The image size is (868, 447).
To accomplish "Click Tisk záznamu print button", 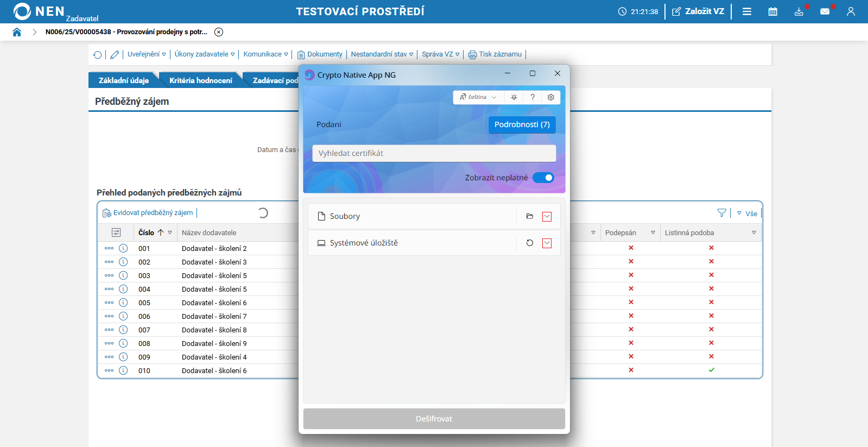I will [495, 54].
